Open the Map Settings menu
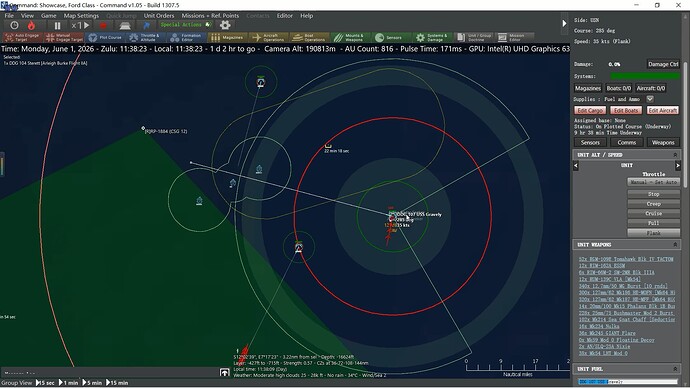Image resolution: width=690 pixels, height=388 pixels. 81,15
